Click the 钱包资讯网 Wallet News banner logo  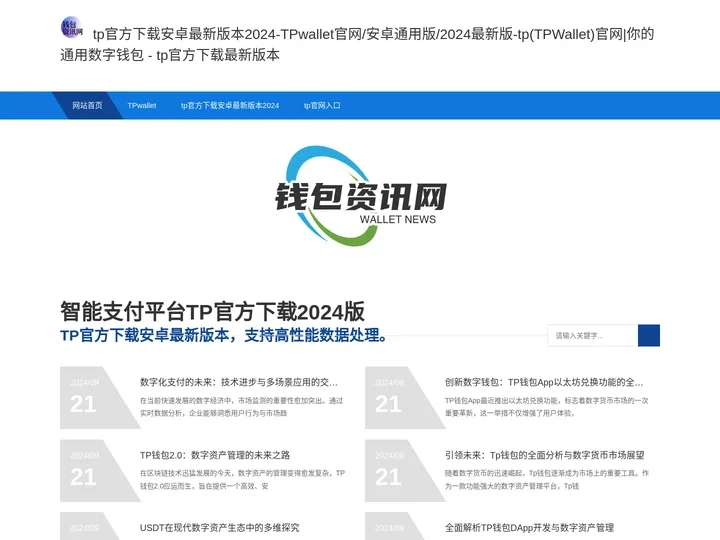click(x=361, y=196)
